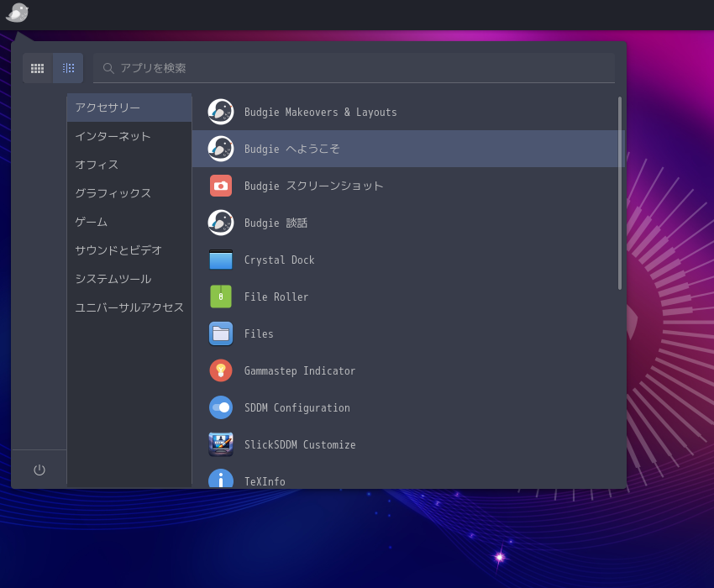Click the アプリを検索 search field

tap(353, 68)
